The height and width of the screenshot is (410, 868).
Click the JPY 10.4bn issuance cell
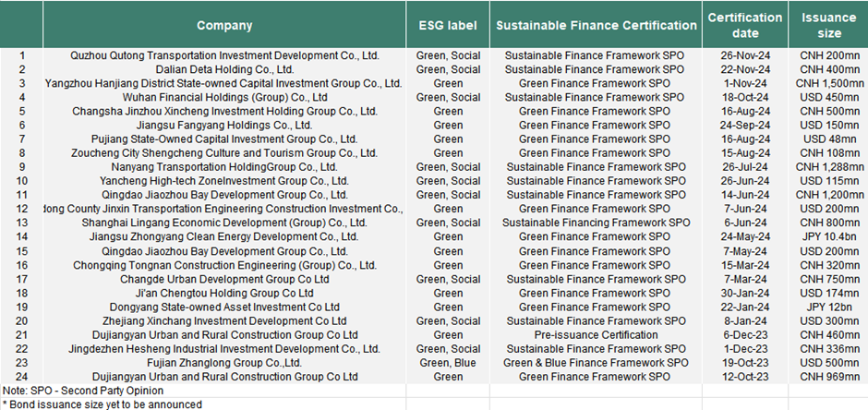(x=828, y=236)
